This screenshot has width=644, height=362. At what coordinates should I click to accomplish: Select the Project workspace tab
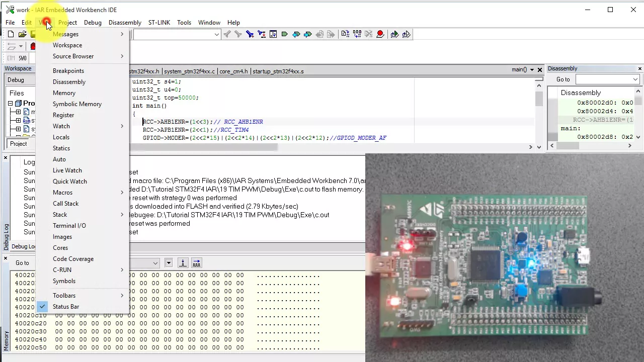19,144
